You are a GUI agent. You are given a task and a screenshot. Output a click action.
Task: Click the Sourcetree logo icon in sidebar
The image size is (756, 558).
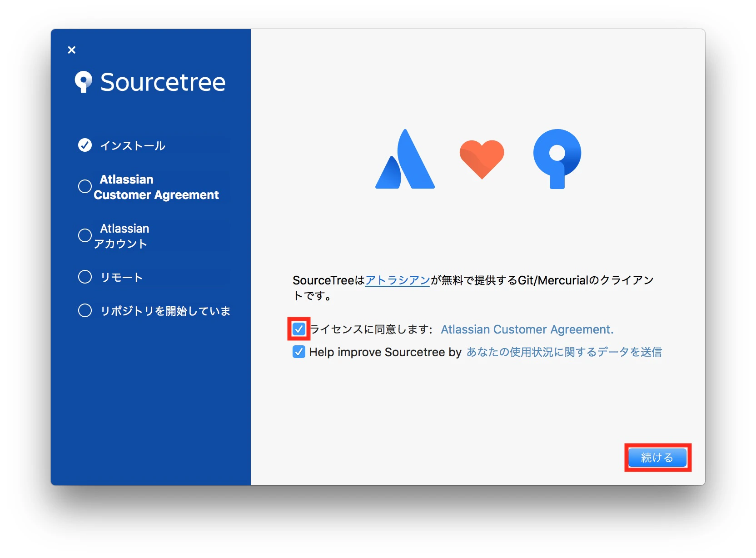coord(83,82)
